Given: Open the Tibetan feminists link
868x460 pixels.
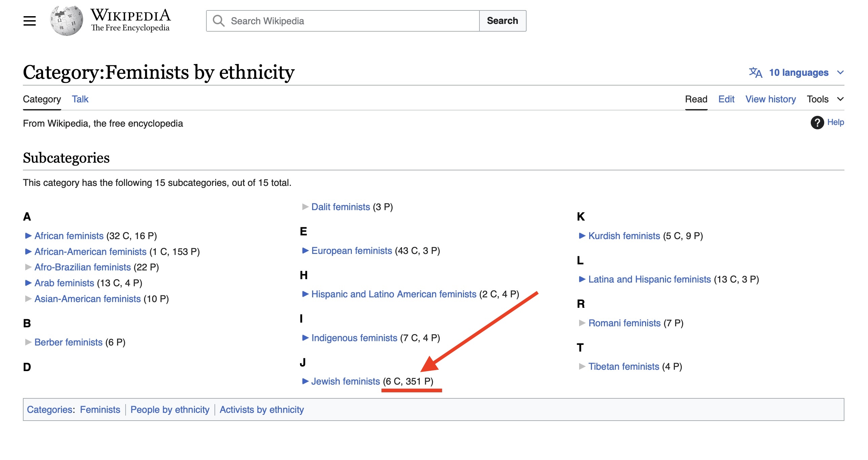Looking at the screenshot, I should click(x=623, y=366).
